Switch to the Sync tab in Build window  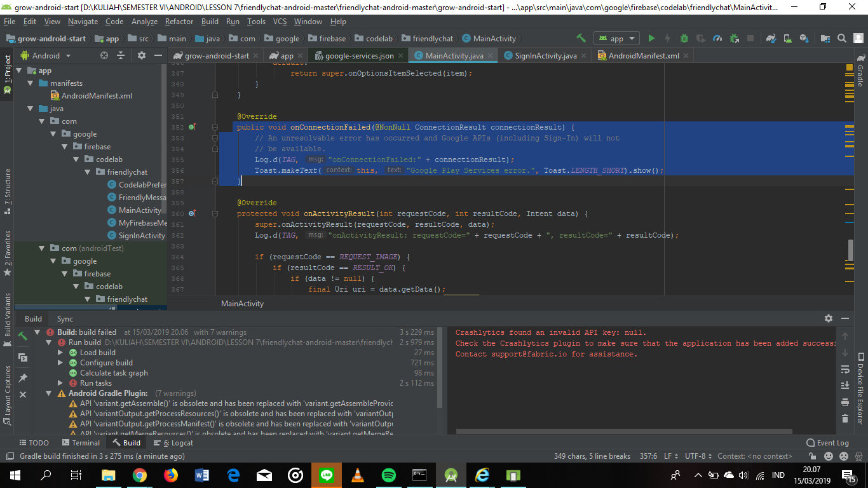tap(65, 319)
